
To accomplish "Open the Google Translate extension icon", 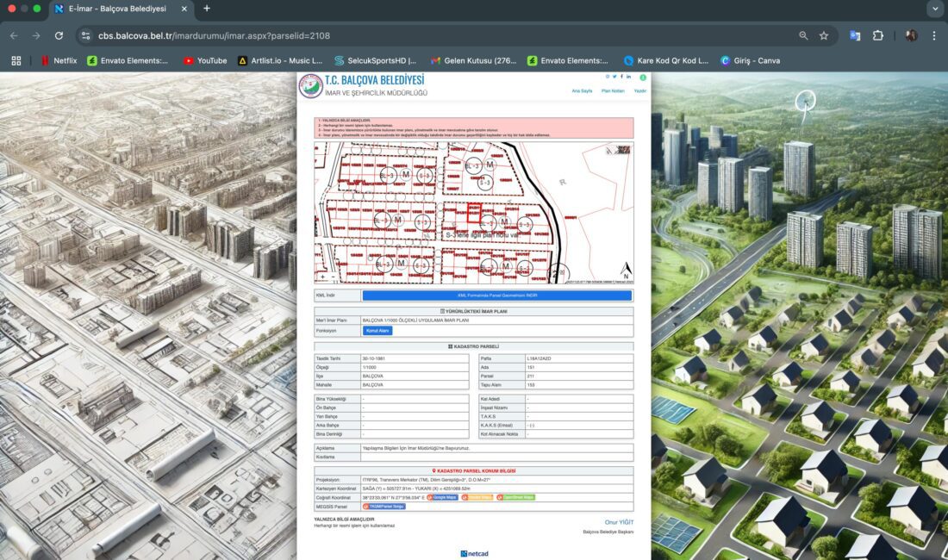I will pos(855,35).
